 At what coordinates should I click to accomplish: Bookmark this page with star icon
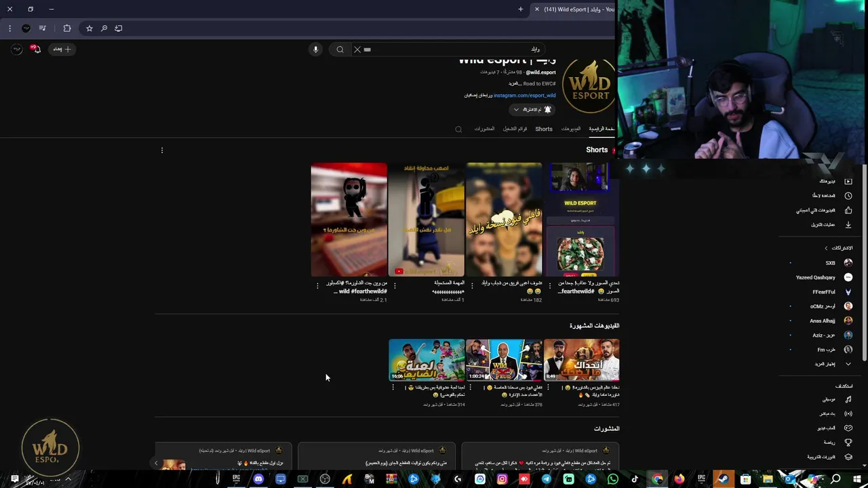(89, 28)
